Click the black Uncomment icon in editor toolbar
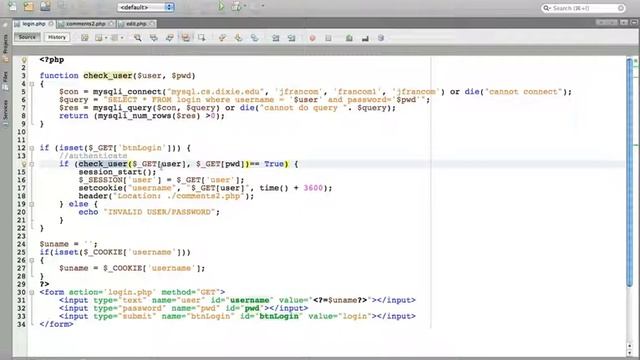 click(x=365, y=38)
